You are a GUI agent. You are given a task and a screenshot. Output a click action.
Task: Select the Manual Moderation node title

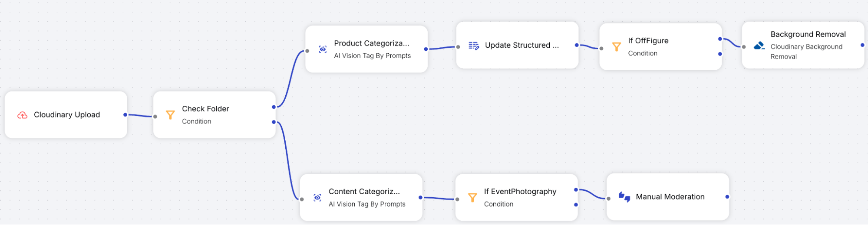pyautogui.click(x=670, y=197)
